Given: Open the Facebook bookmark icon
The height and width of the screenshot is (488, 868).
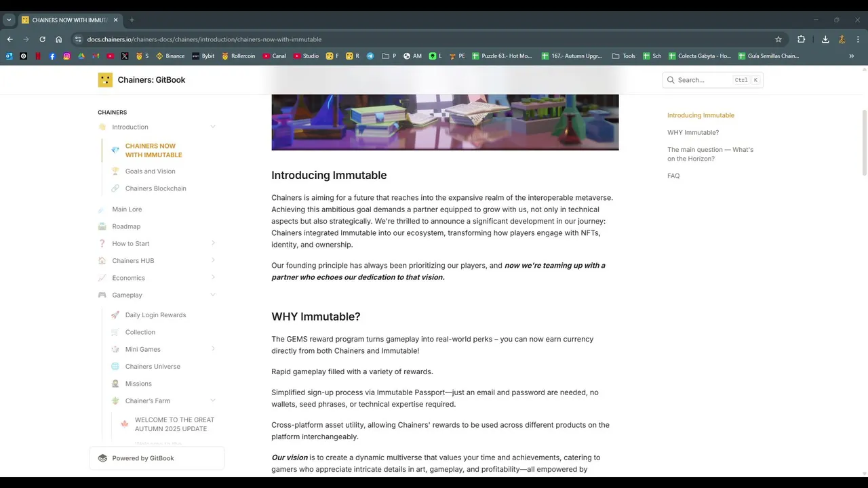Looking at the screenshot, I should pyautogui.click(x=52, y=56).
